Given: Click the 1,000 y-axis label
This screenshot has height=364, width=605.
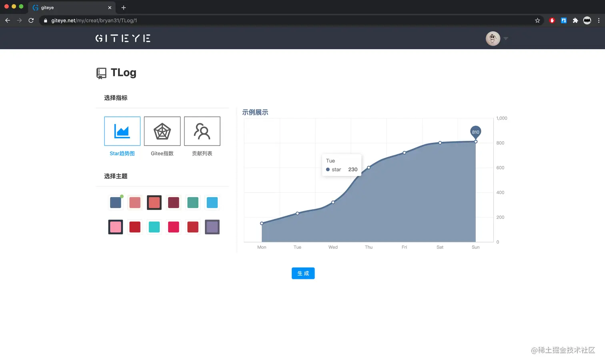Looking at the screenshot, I should [x=502, y=118].
